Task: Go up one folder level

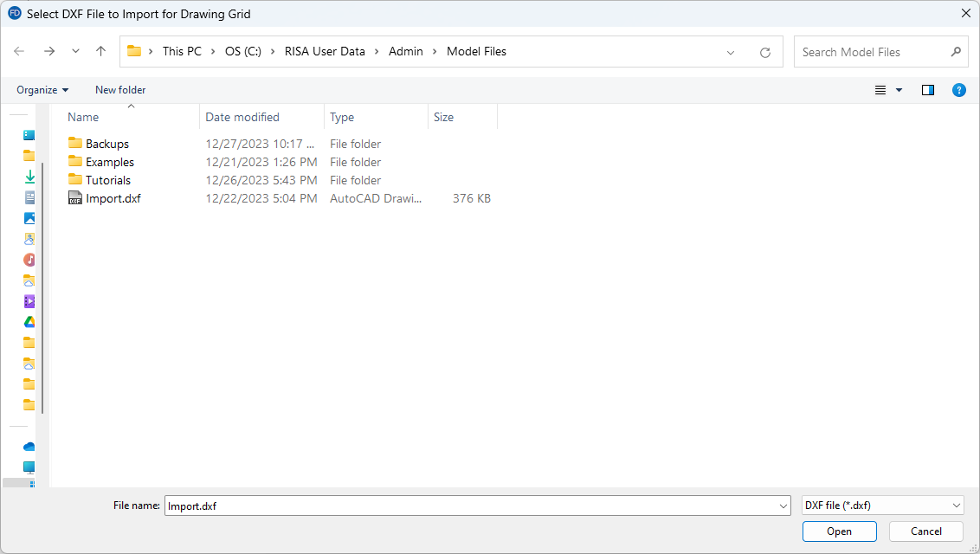Action: pyautogui.click(x=100, y=52)
